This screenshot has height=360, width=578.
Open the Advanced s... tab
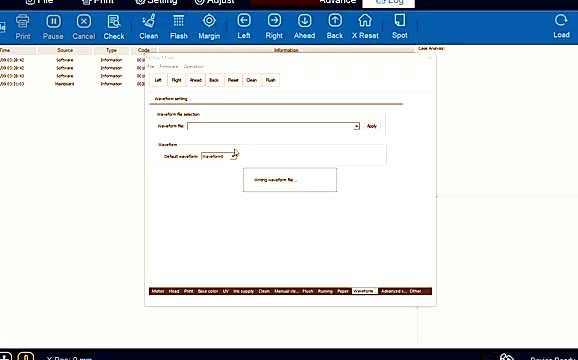[x=393, y=291]
